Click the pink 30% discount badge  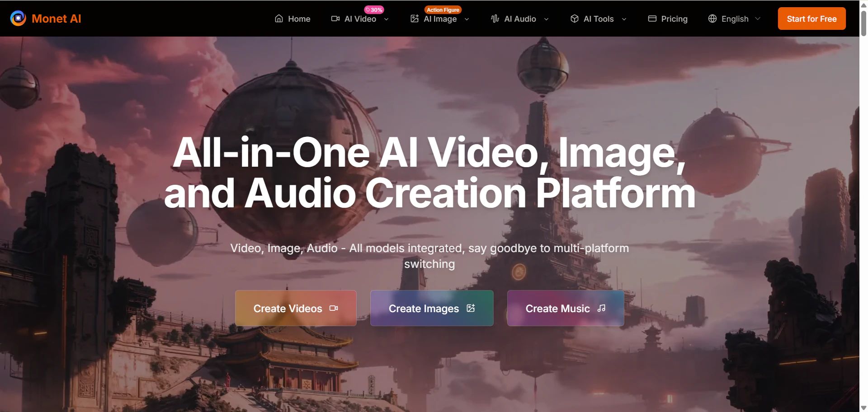pos(374,10)
